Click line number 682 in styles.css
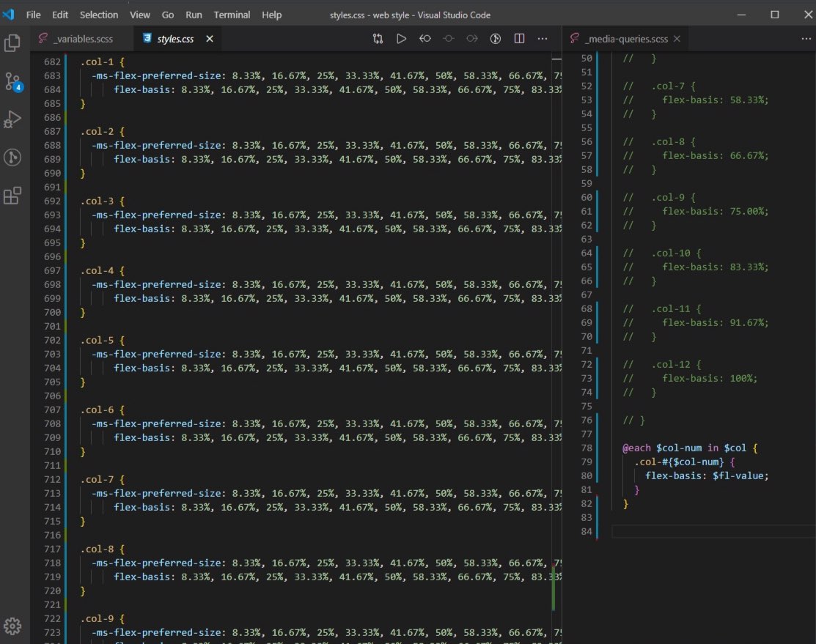Viewport: 816px width, 644px height. point(52,62)
